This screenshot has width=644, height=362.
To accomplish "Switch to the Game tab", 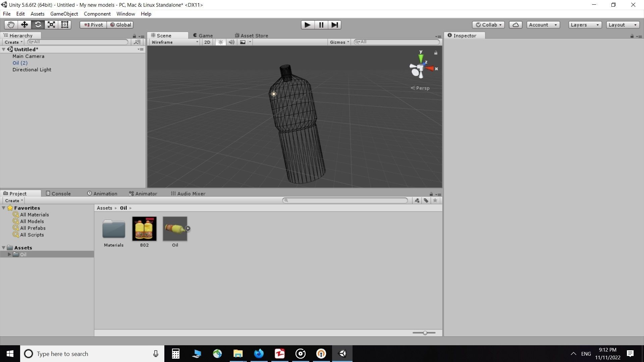I will 205,36.
